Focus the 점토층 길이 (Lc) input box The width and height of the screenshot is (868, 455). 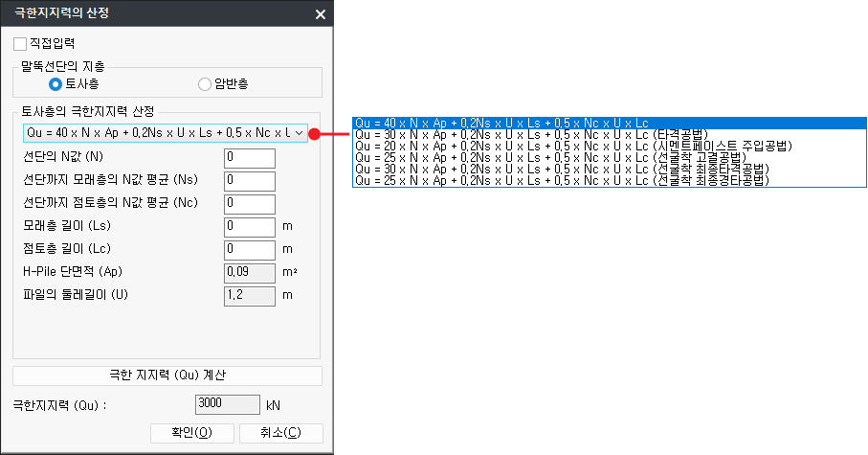(250, 249)
